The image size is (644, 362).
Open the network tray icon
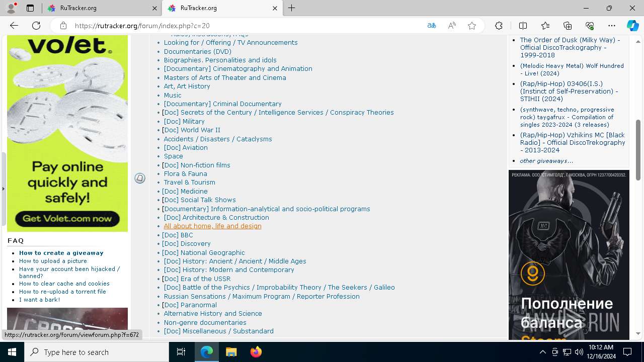567,352
